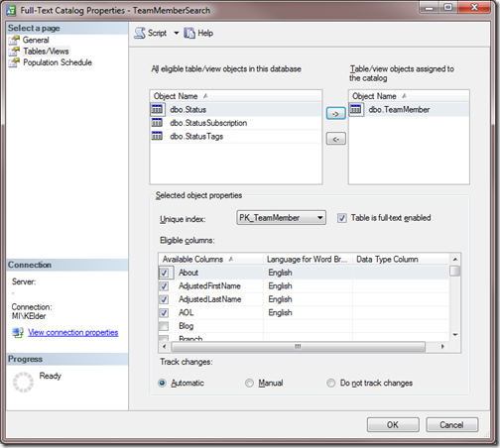
Task: Select the dbo.TeamMember assigned table icon
Action: pos(356,109)
